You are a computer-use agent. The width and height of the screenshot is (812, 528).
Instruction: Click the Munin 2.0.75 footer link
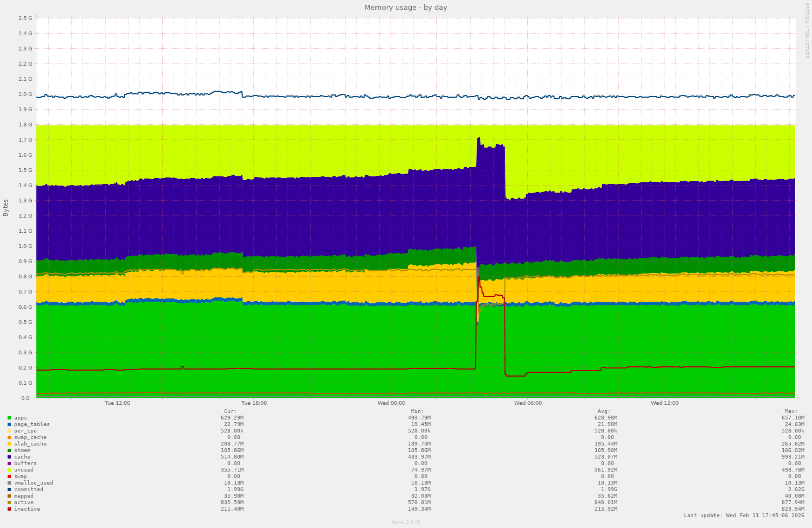pos(406,522)
